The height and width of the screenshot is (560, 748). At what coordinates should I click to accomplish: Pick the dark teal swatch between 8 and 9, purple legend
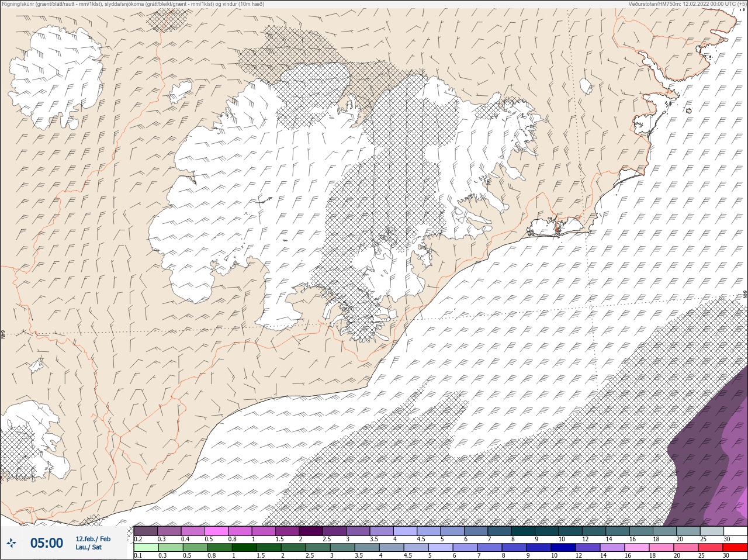pos(524,531)
